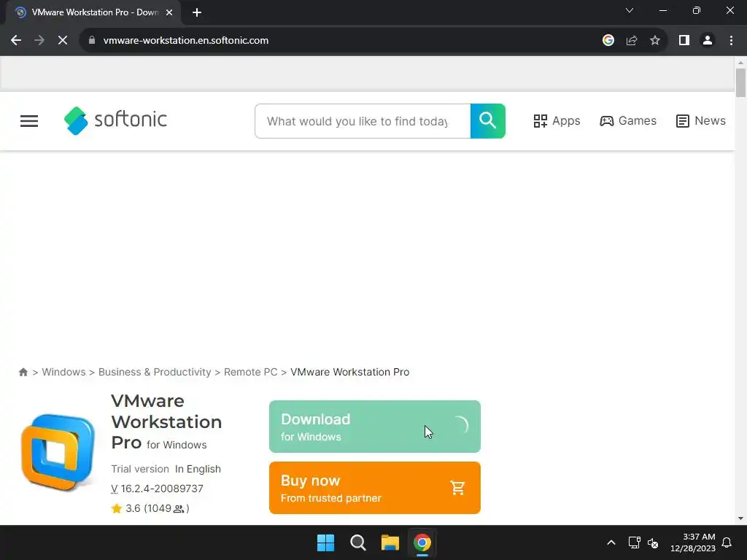Select the VMware Workstation Pro tab
The width and height of the screenshot is (747, 560).
pyautogui.click(x=93, y=12)
